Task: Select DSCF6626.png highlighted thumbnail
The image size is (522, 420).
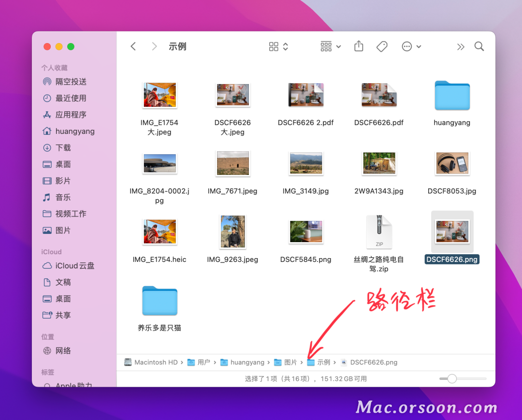Action: tap(452, 232)
